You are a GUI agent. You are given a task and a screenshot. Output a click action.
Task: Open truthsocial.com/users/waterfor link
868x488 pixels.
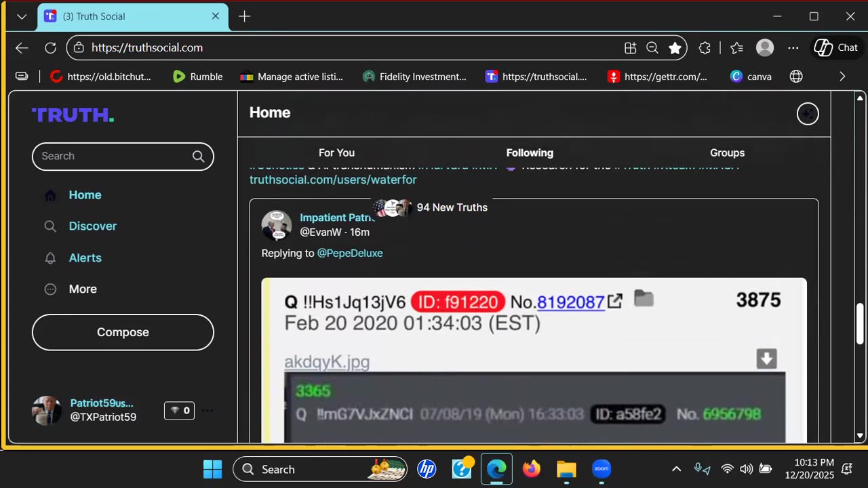pos(333,180)
